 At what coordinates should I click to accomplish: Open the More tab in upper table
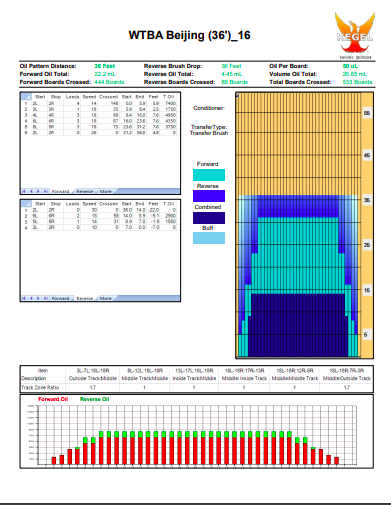coord(106,191)
